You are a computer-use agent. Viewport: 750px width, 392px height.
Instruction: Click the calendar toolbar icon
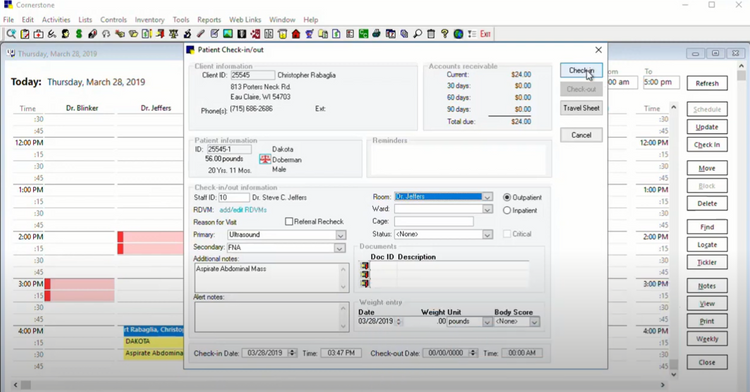coord(391,34)
